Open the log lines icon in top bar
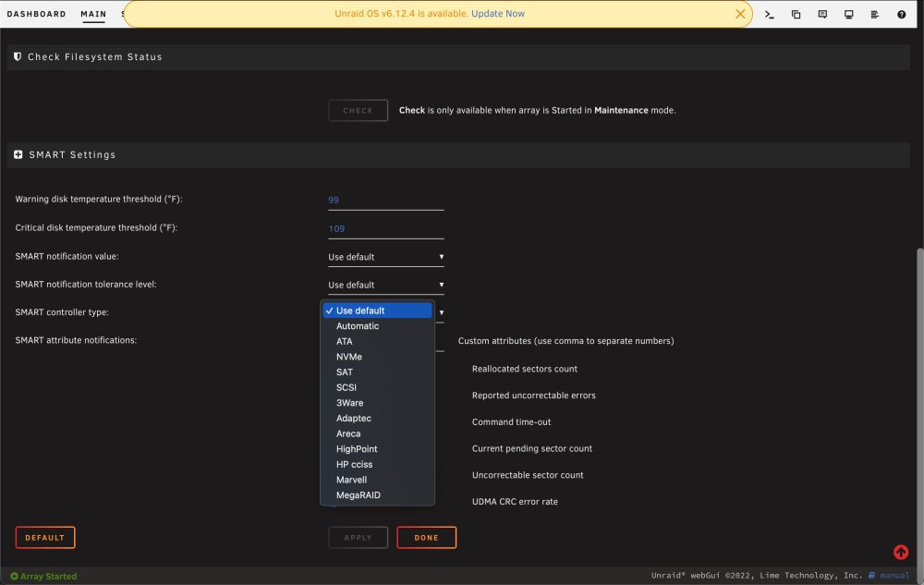The width and height of the screenshot is (924, 585). [874, 14]
